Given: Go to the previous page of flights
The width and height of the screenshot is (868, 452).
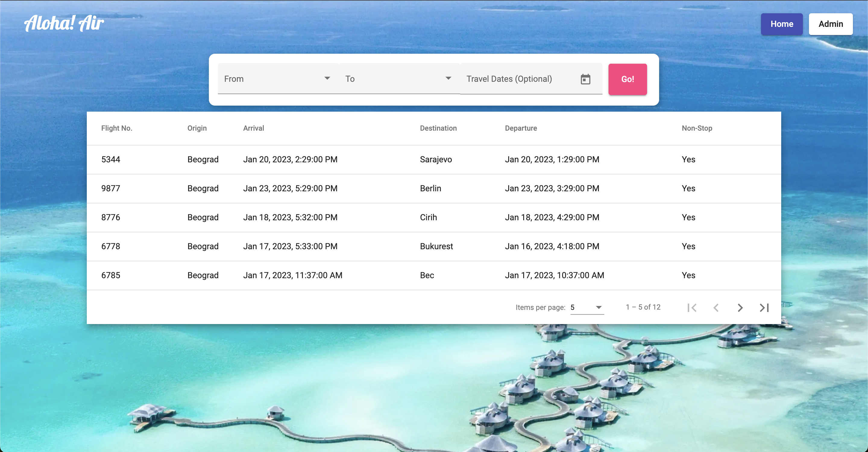Looking at the screenshot, I should 716,308.
